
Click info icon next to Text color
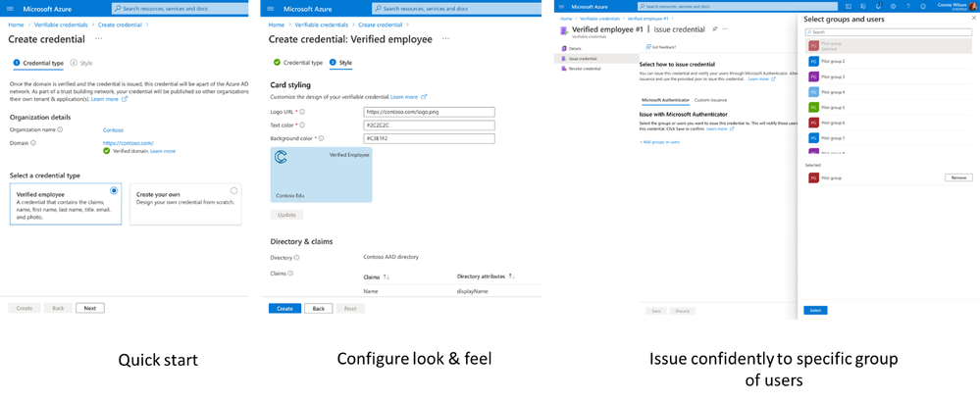click(x=303, y=125)
